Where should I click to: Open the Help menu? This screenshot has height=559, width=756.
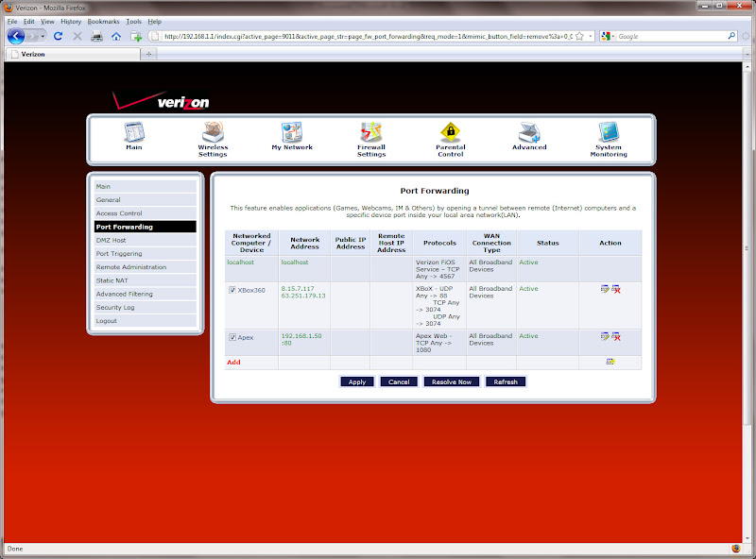point(154,21)
